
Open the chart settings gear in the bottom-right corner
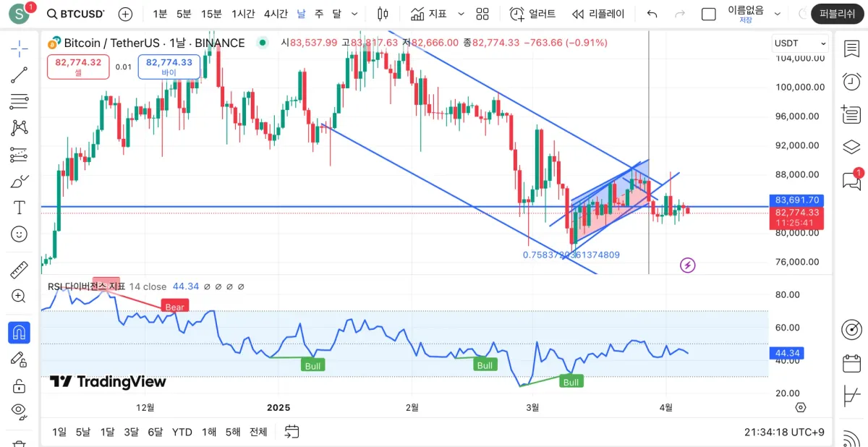pyautogui.click(x=800, y=407)
